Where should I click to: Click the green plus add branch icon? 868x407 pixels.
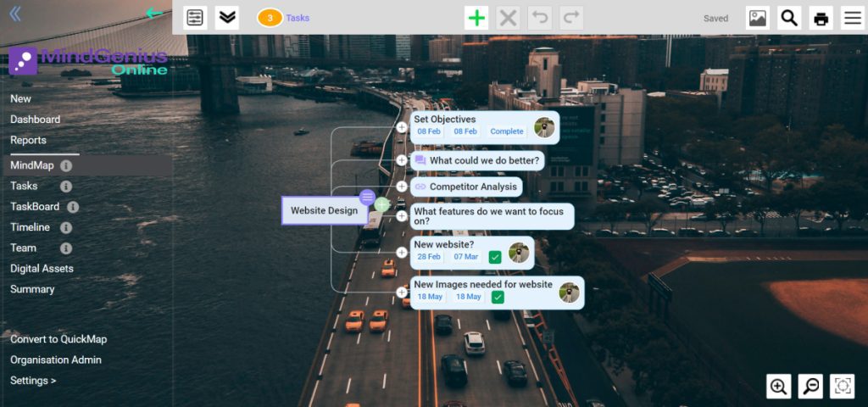[x=477, y=18]
